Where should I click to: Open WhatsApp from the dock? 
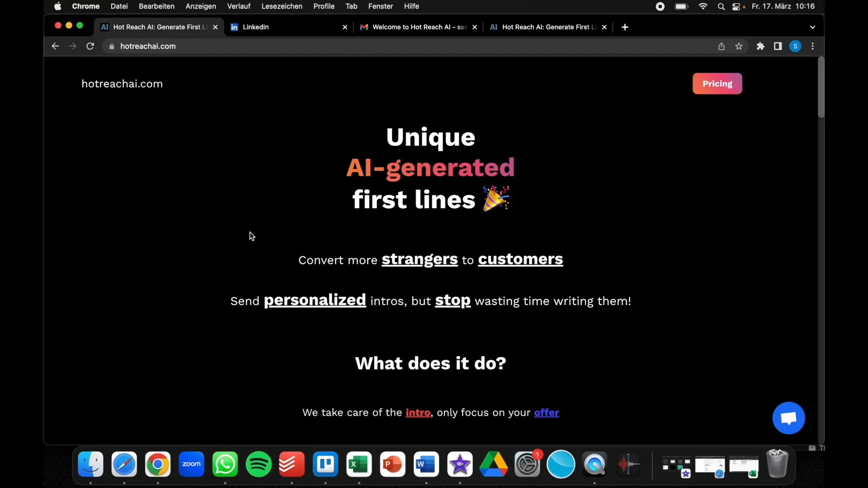(225, 464)
